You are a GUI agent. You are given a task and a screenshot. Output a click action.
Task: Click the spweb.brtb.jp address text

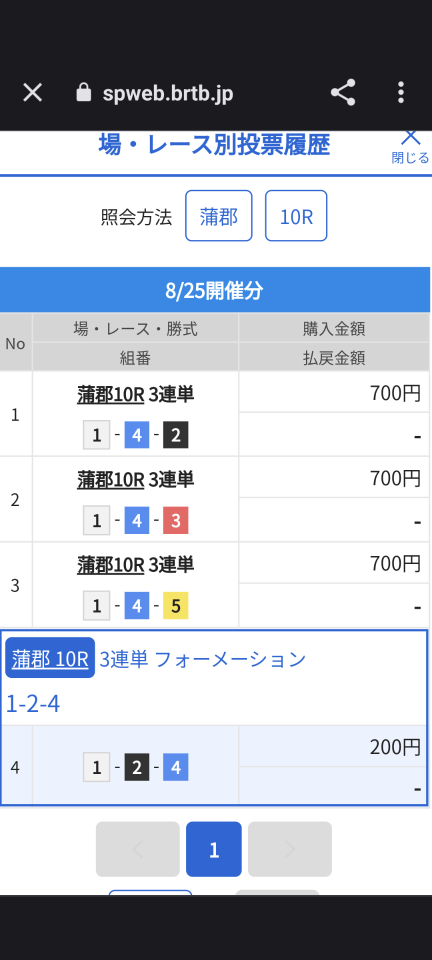pos(168,94)
